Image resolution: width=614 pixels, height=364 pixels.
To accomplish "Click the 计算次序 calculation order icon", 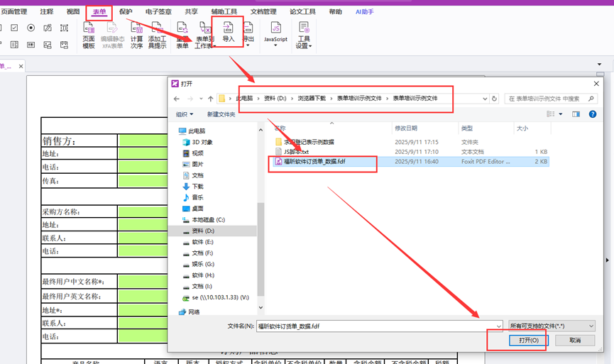I will (x=136, y=35).
